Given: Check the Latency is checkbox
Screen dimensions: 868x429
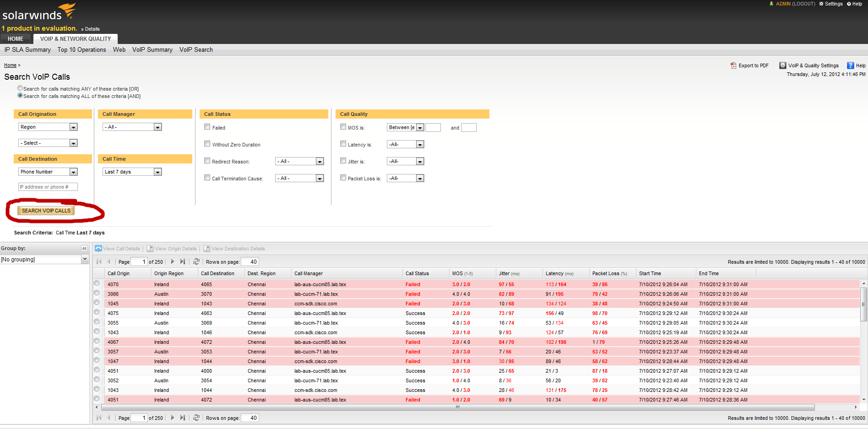Looking at the screenshot, I should 343,144.
